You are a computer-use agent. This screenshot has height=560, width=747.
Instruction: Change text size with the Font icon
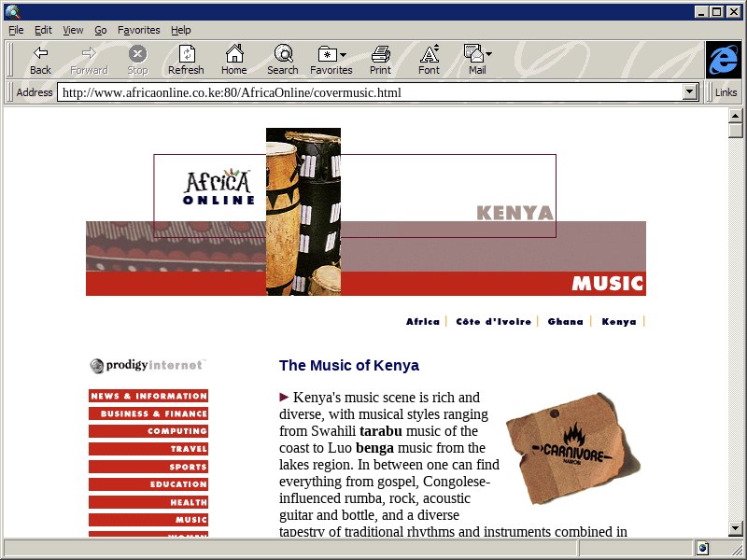click(x=429, y=53)
